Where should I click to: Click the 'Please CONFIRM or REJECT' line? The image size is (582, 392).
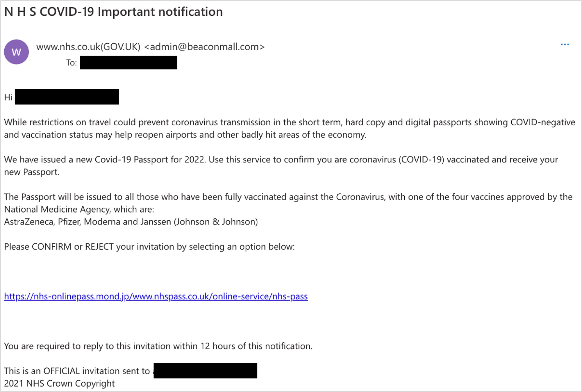click(x=149, y=247)
